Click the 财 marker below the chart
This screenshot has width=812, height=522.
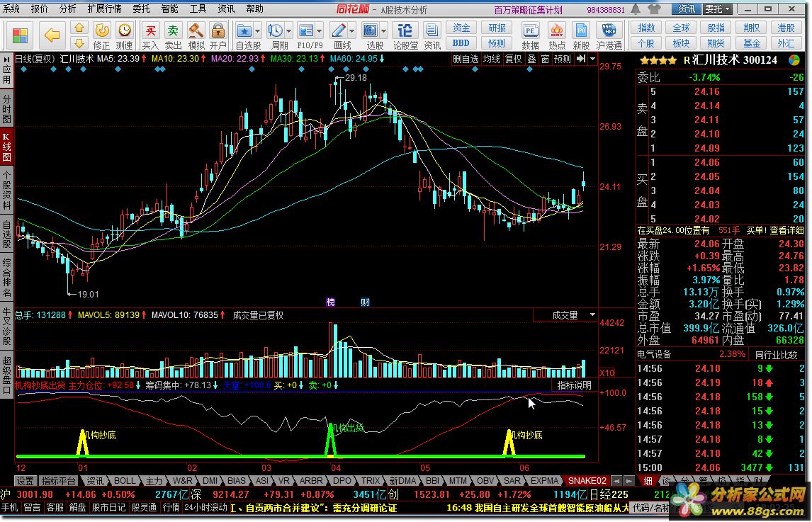pyautogui.click(x=365, y=302)
